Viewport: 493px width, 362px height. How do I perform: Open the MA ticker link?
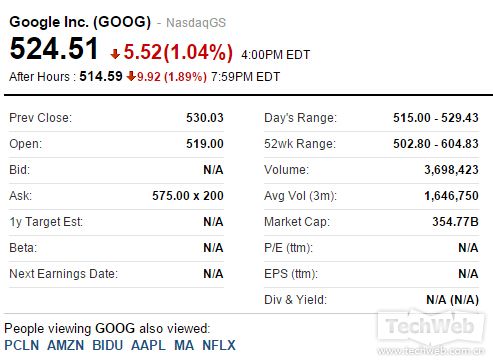point(184,345)
